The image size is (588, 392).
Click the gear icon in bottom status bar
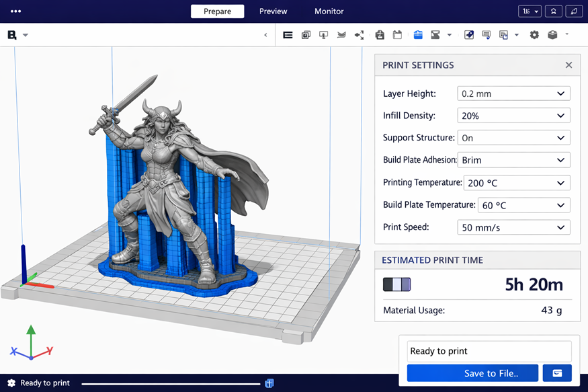pyautogui.click(x=11, y=383)
